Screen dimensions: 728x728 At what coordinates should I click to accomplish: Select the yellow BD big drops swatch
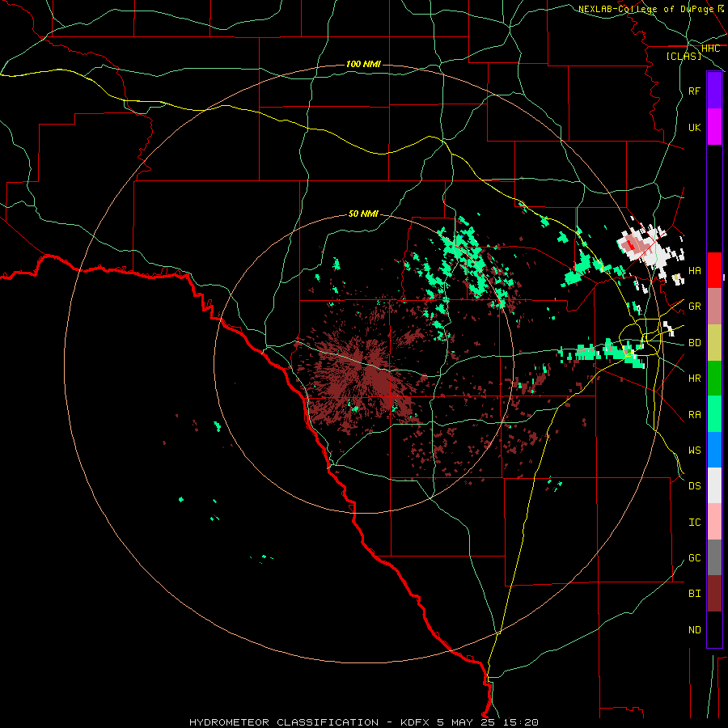coord(714,342)
